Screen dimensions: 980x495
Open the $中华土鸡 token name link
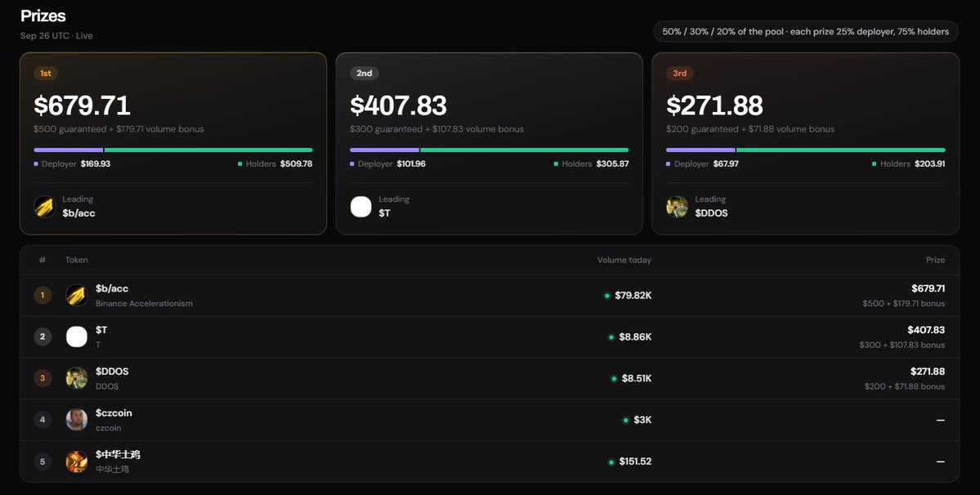coord(119,454)
